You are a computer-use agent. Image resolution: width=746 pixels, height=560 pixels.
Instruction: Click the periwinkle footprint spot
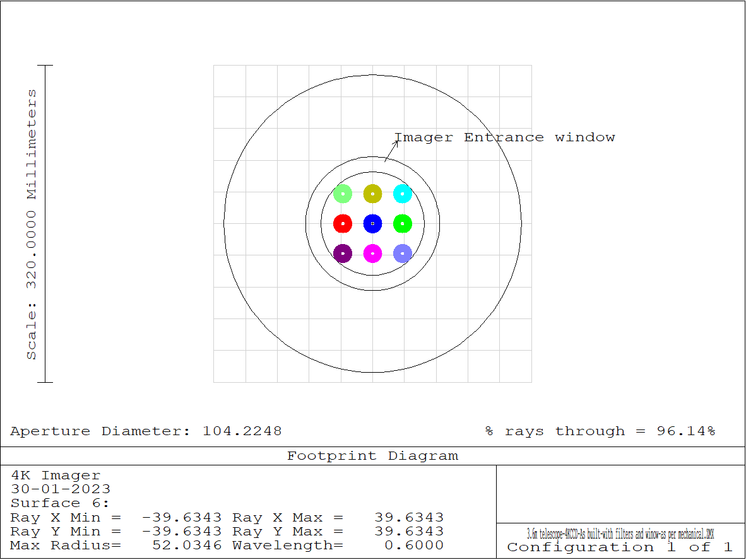(403, 254)
